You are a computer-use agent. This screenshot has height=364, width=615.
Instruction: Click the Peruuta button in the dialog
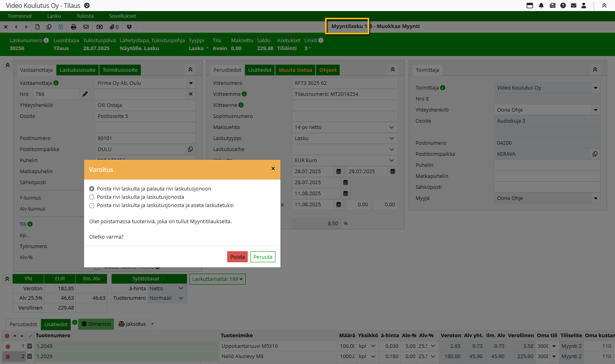(263, 257)
